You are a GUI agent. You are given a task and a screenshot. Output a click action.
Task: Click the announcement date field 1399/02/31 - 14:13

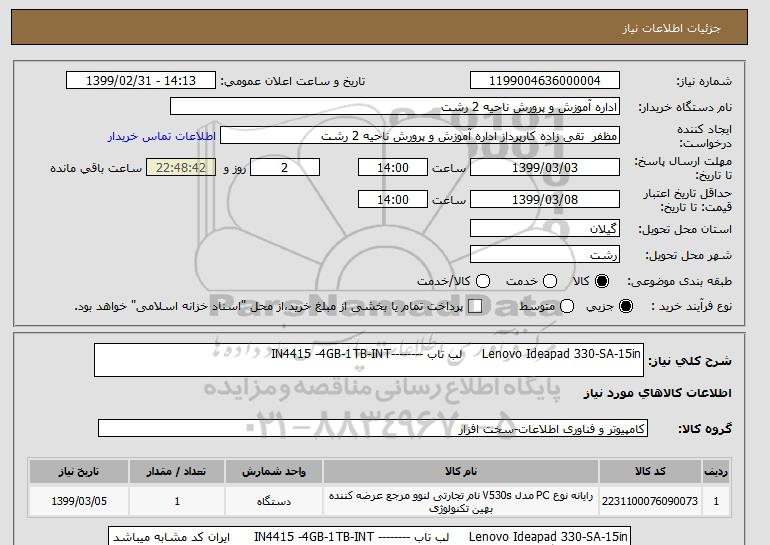coord(141,81)
